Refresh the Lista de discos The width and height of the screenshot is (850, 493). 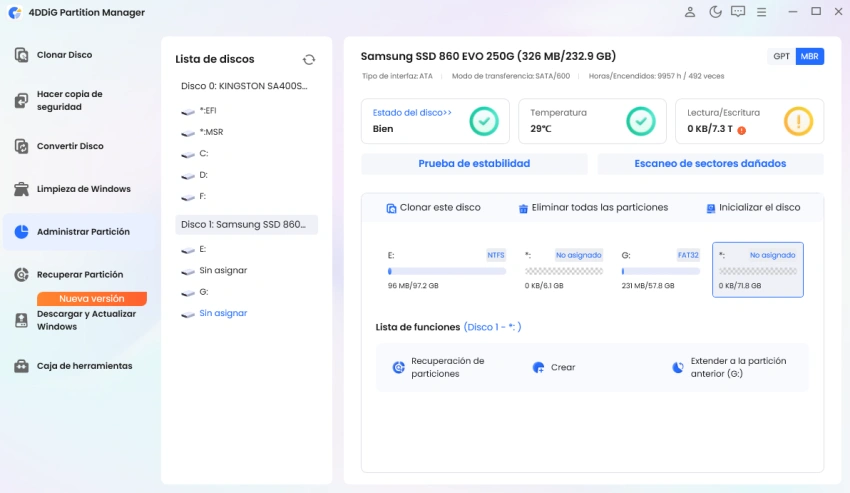pos(309,59)
